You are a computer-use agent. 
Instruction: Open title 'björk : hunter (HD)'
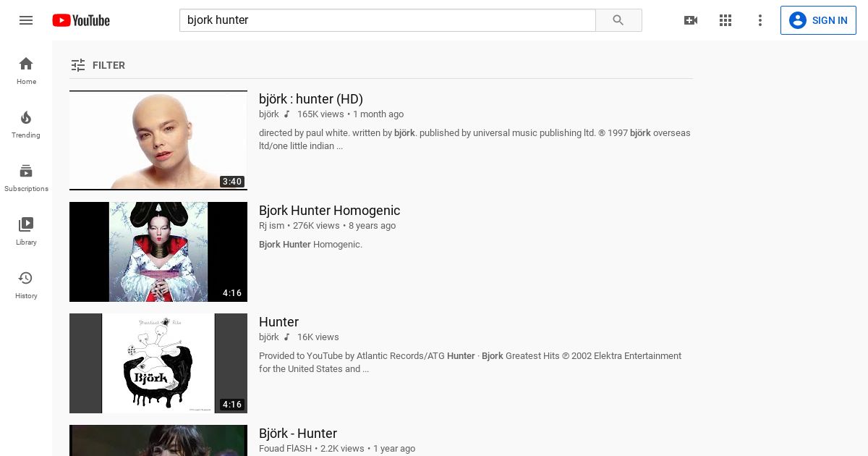311,99
